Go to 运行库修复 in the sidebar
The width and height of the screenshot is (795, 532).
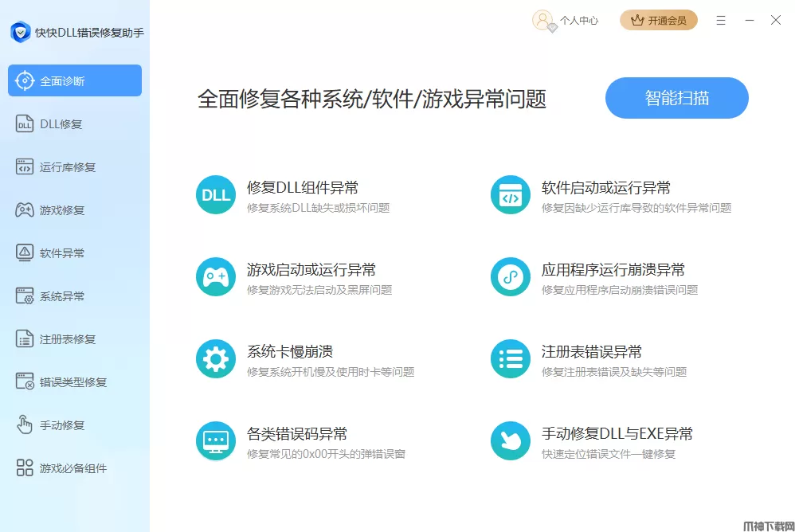pyautogui.click(x=68, y=167)
